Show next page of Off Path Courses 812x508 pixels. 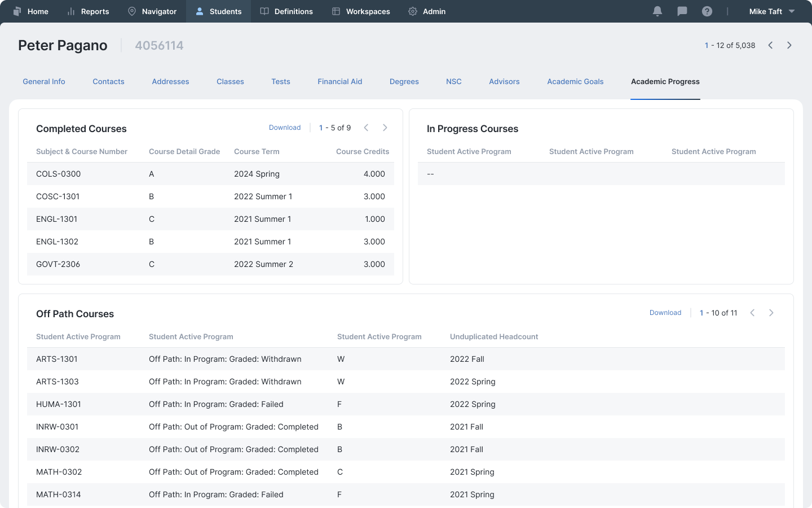[771, 313]
